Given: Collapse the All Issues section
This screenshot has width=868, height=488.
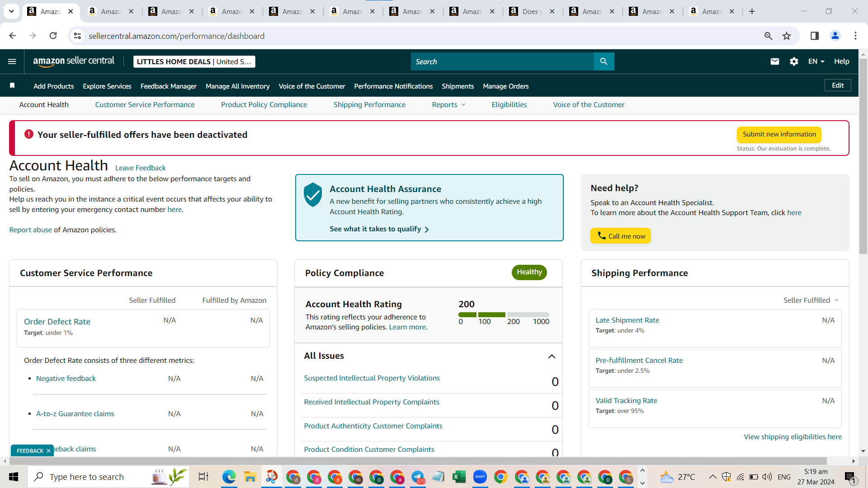Looking at the screenshot, I should click(x=552, y=357).
